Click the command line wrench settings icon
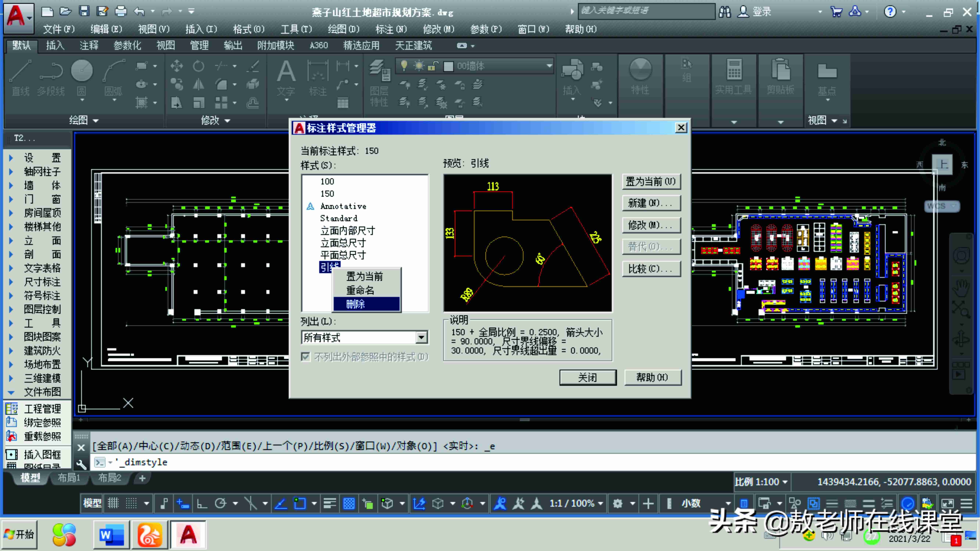This screenshot has width=980, height=551. click(x=81, y=464)
